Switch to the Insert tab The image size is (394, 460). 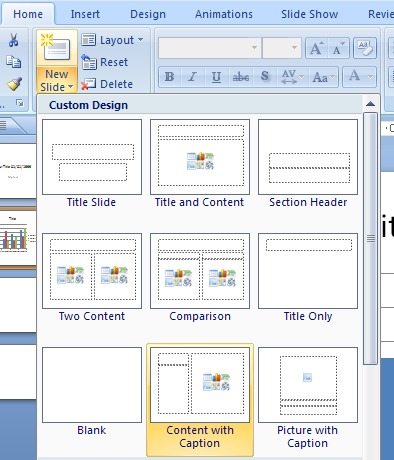coord(85,14)
